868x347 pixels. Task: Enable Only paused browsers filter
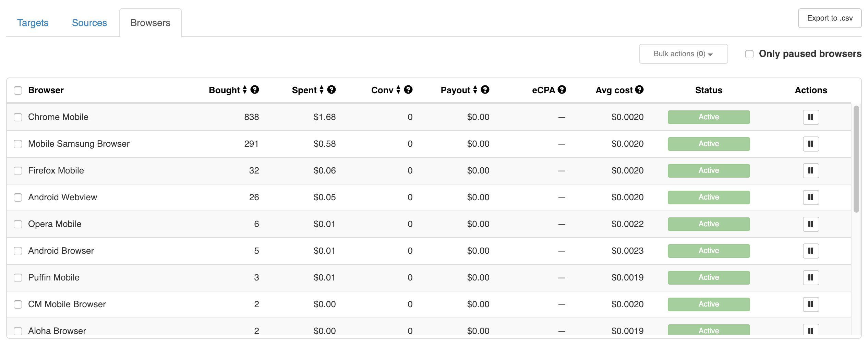point(749,54)
